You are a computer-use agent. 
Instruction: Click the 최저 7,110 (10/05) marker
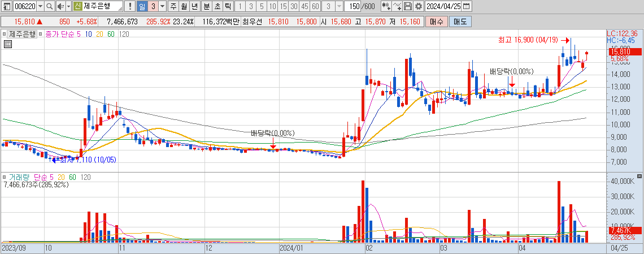(x=88, y=160)
